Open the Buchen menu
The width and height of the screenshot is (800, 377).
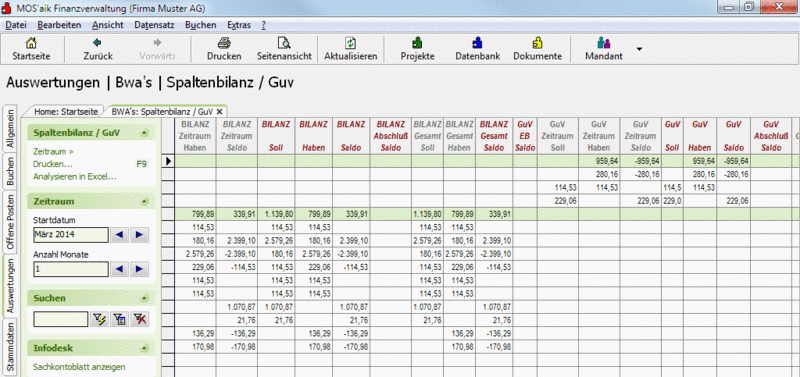pyautogui.click(x=201, y=24)
